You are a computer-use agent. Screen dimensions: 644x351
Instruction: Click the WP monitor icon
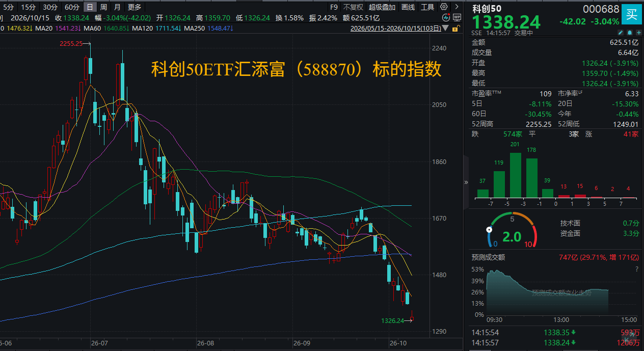(x=457, y=17)
